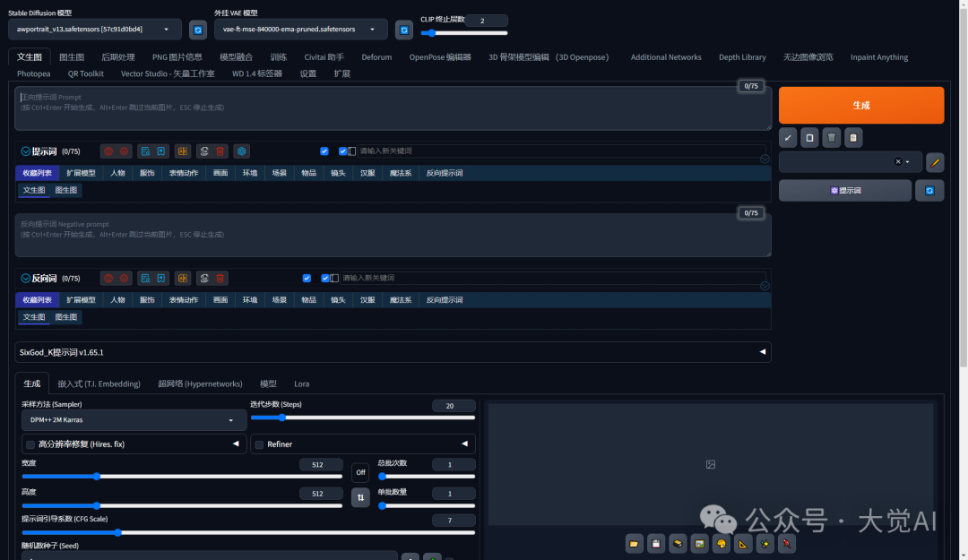Image resolution: width=968 pixels, height=560 pixels.
Task: Clear styles selection with the X button
Action: [897, 162]
